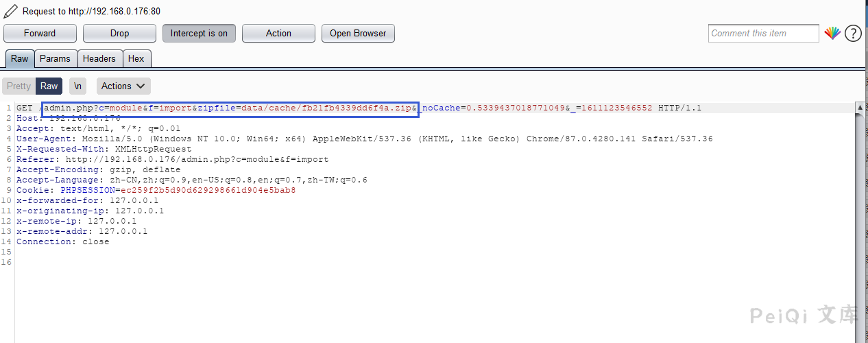This screenshot has height=343, width=868.
Task: Open the Params tab
Action: click(x=55, y=58)
